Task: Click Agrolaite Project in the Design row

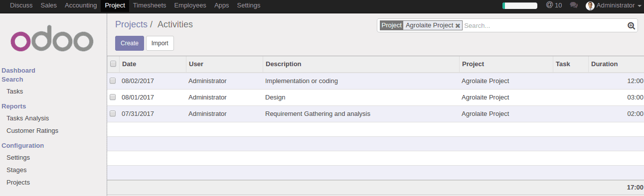Action: (x=485, y=98)
